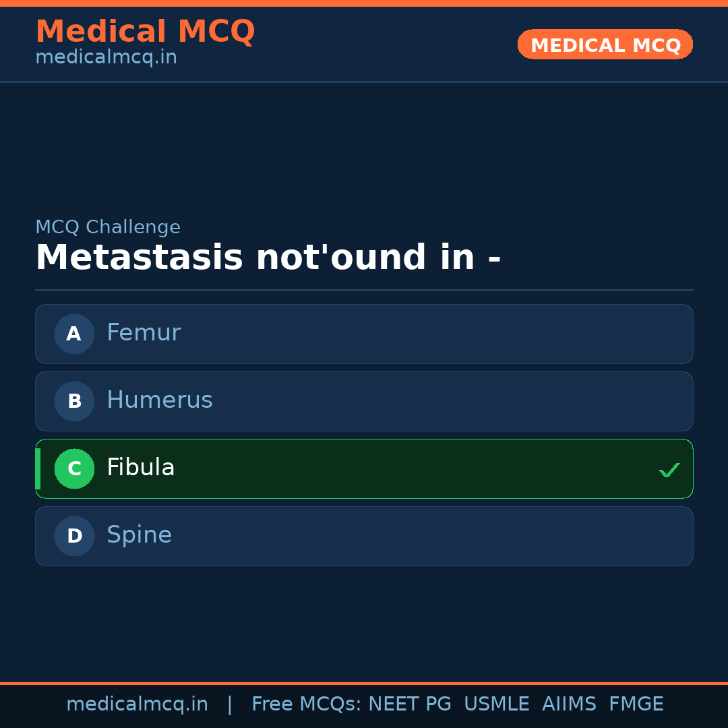Click the question text about metastasis
728x728 pixels.
(x=268, y=257)
